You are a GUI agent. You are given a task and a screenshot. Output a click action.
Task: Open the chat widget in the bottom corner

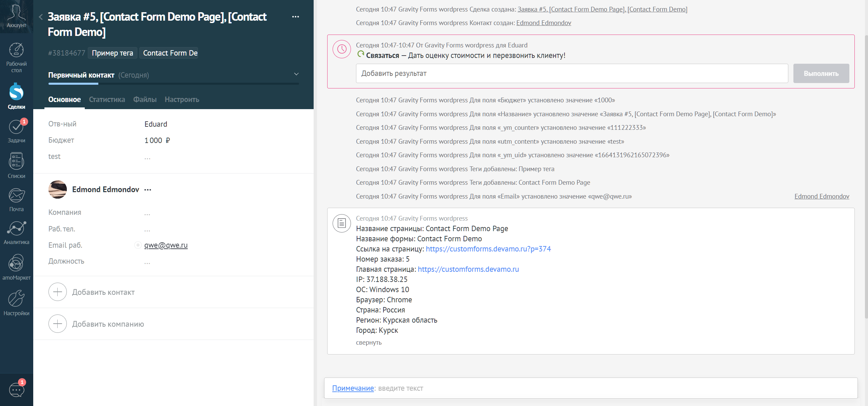tap(16, 390)
